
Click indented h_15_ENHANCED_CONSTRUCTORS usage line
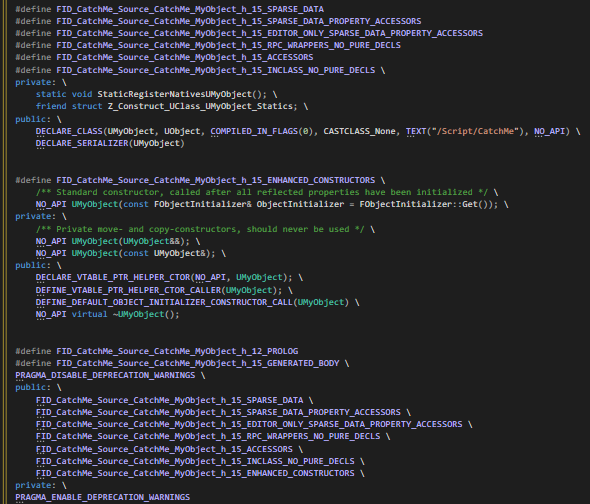pos(195,473)
